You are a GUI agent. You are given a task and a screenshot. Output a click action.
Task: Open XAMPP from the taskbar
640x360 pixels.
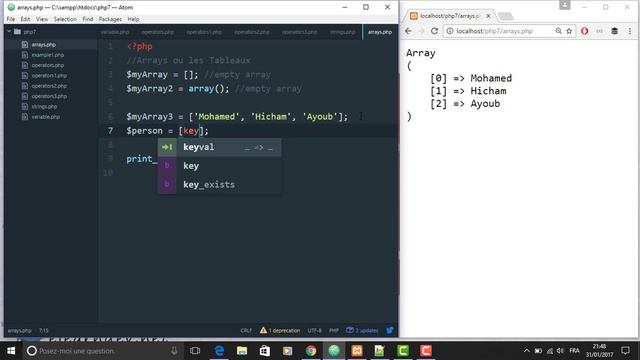pyautogui.click(x=357, y=351)
